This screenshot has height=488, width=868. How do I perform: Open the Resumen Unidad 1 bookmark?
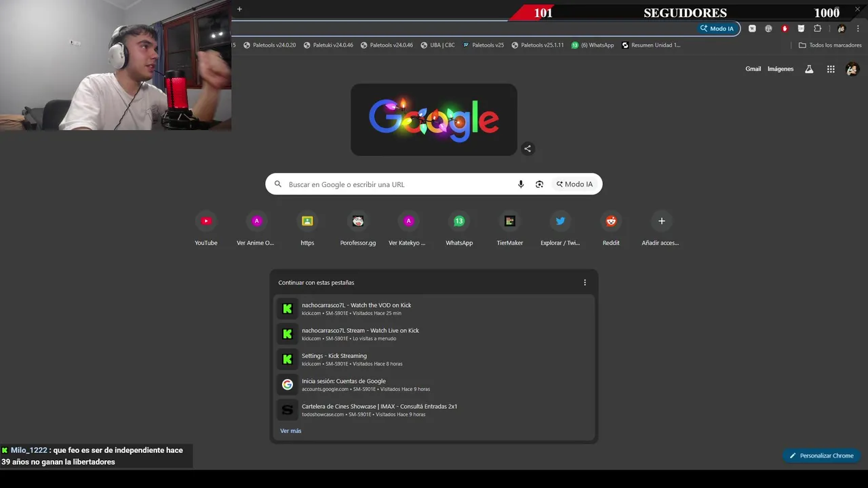651,45
